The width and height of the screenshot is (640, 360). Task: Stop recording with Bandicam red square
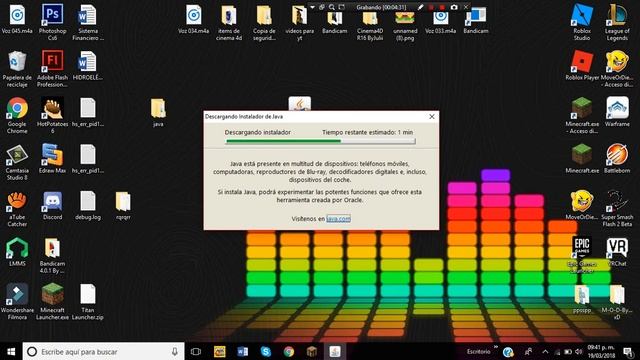(x=442, y=7)
